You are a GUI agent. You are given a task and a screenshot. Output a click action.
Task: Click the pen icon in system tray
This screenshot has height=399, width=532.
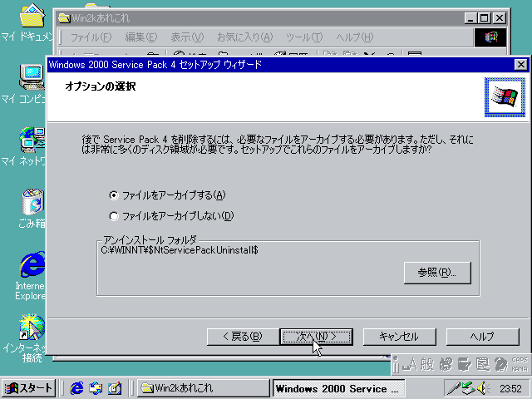[x=453, y=388]
